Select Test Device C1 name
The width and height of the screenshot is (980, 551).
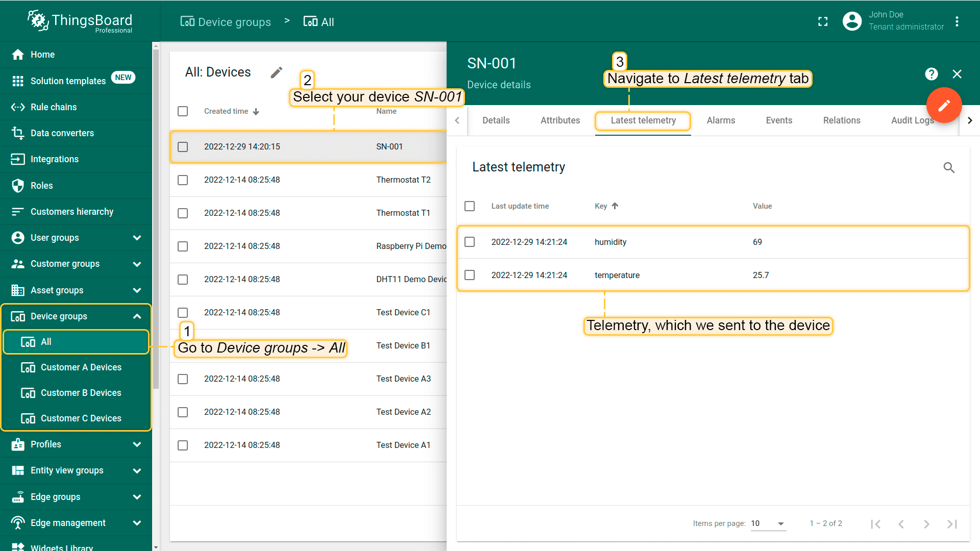pyautogui.click(x=403, y=313)
